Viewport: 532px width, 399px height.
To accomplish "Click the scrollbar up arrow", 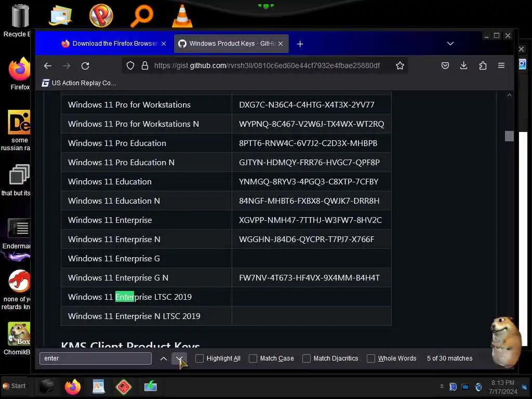I will (x=509, y=96).
